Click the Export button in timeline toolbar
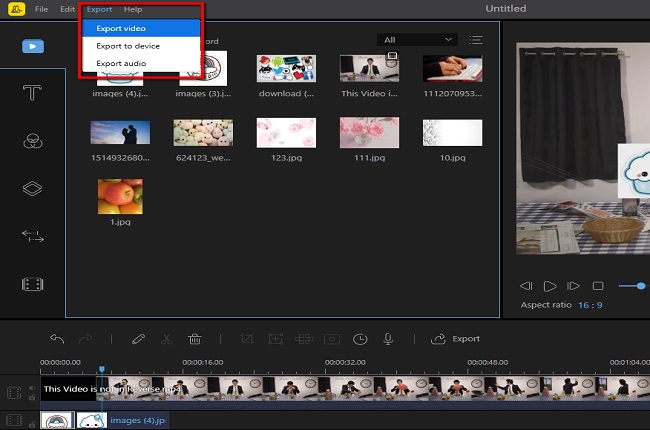 click(x=456, y=339)
